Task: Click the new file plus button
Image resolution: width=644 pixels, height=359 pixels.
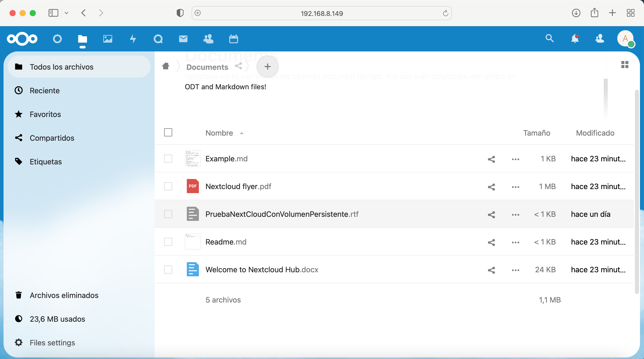Action: (267, 67)
